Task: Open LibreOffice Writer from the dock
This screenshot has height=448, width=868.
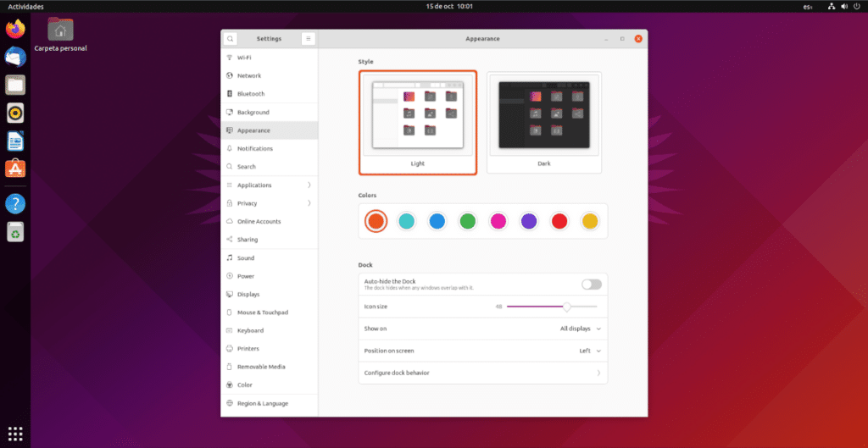Action: [x=15, y=141]
